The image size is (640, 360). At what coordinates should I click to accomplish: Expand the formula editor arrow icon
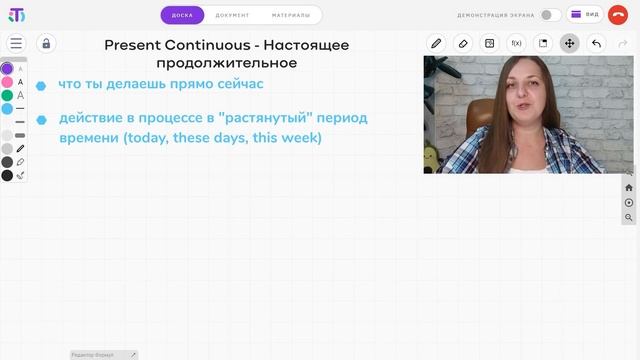pyautogui.click(x=133, y=355)
